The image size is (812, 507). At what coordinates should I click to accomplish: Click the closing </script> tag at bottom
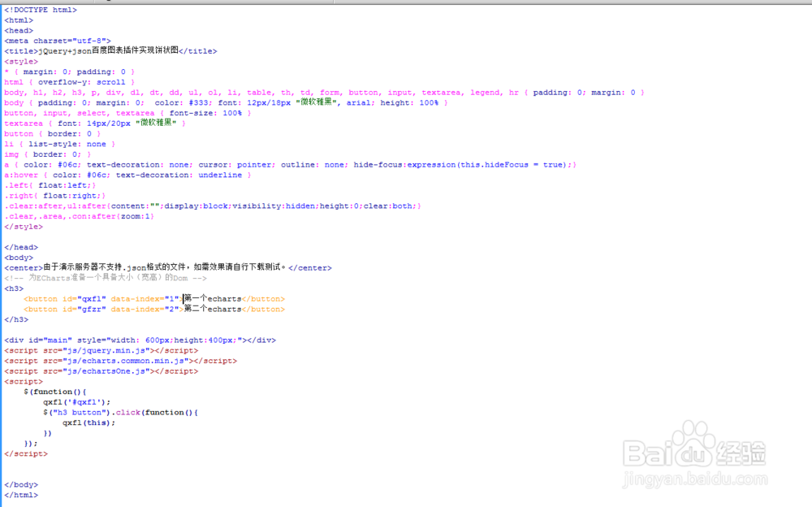click(x=26, y=453)
